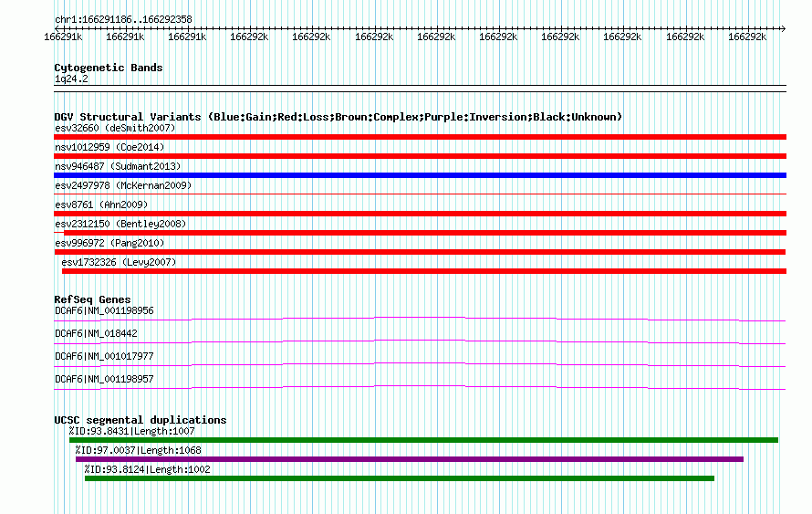The height and width of the screenshot is (514, 812).
Task: Click the magenta line for DCAF6|NM_001198956
Action: tap(420, 320)
